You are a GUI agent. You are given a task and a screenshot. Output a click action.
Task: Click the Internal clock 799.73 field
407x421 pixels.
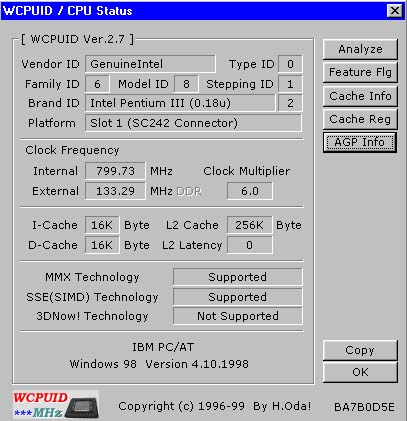pyautogui.click(x=115, y=171)
